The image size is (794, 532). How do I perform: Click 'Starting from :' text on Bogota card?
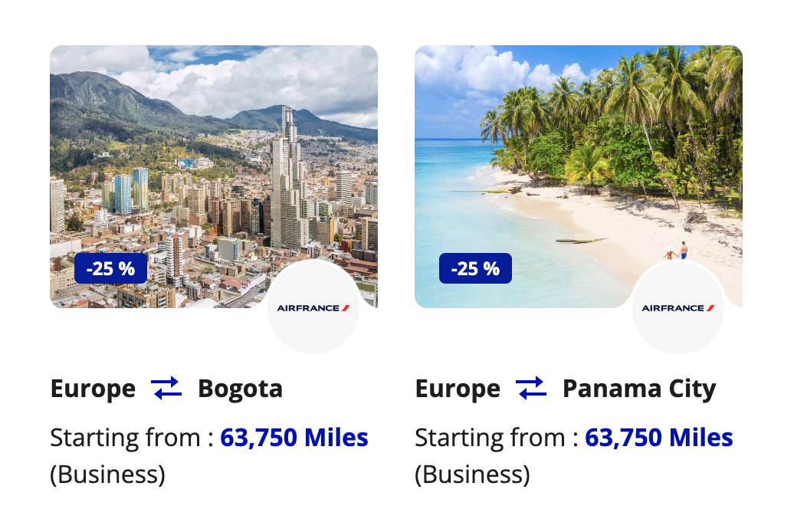(x=132, y=438)
